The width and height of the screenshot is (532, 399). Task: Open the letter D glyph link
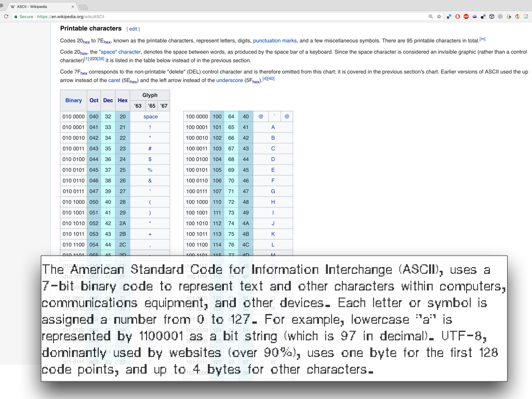[x=273, y=159]
